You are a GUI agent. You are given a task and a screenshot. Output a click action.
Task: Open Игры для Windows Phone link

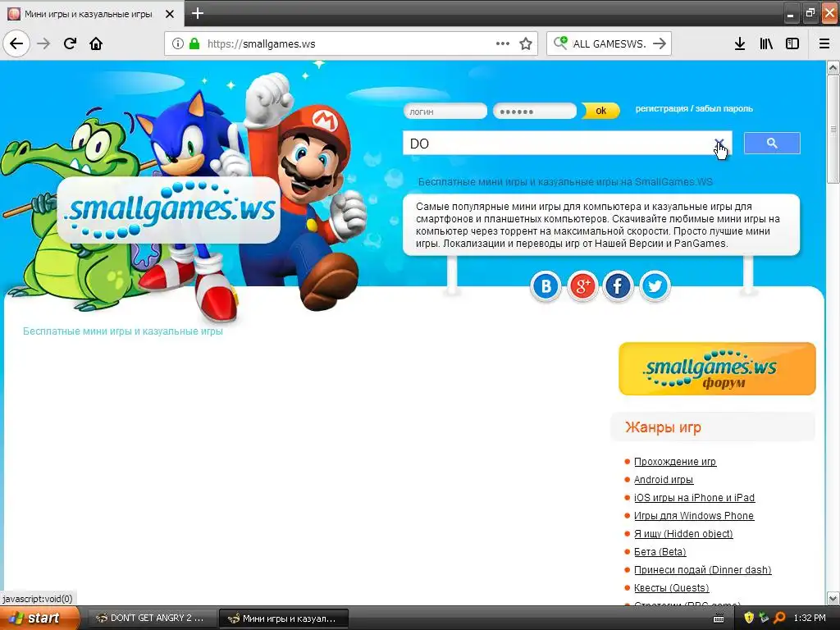pyautogui.click(x=694, y=515)
